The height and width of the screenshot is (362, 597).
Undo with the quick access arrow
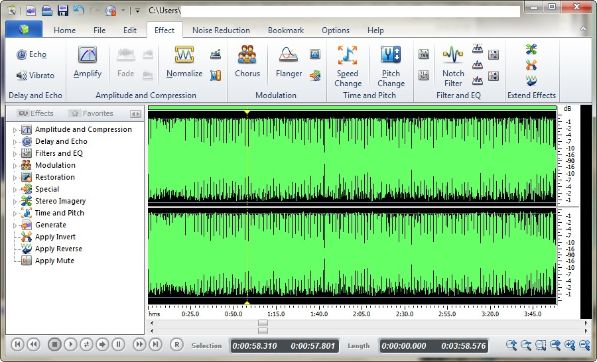(79, 10)
